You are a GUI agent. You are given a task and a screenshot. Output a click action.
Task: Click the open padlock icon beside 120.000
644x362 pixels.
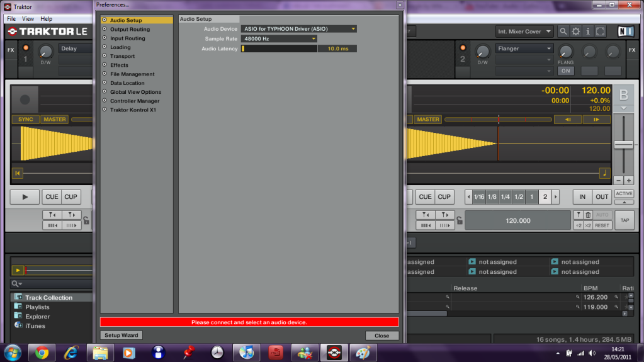(460, 220)
